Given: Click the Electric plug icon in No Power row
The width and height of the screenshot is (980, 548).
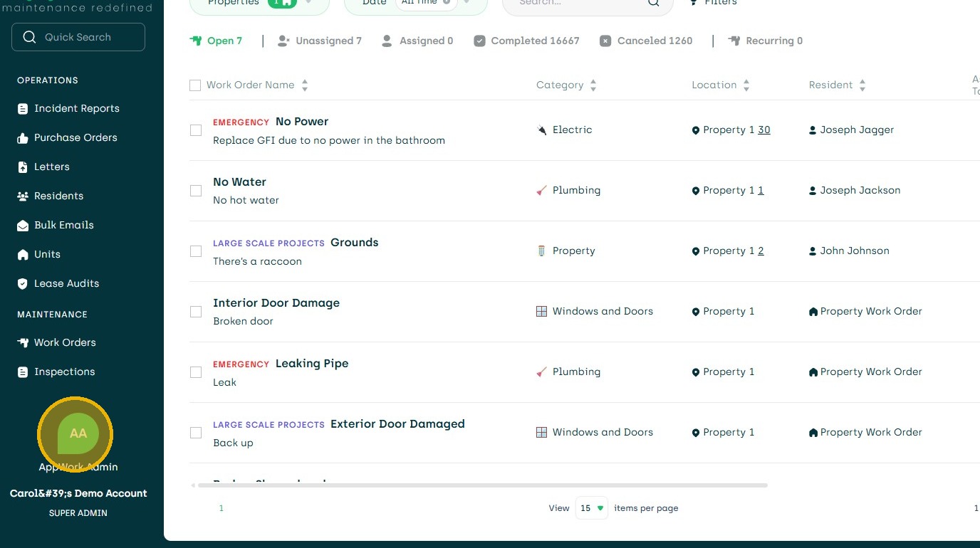Looking at the screenshot, I should point(542,130).
